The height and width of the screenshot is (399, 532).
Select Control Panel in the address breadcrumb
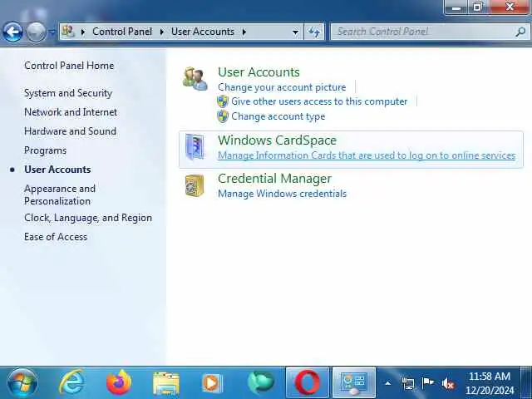tap(122, 32)
